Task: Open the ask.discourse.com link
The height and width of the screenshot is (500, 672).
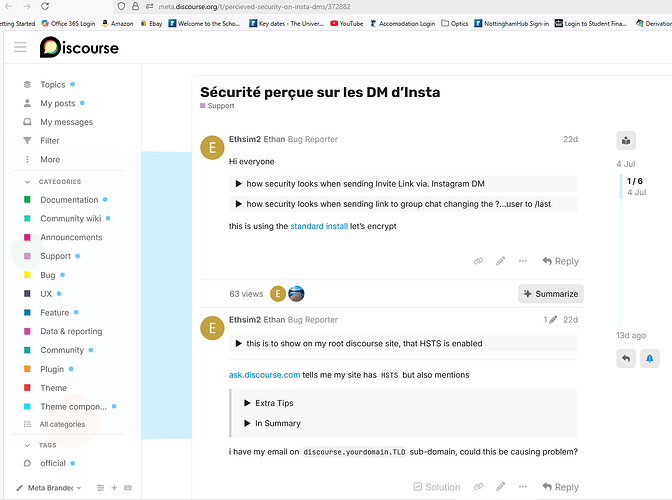Action: (x=264, y=375)
